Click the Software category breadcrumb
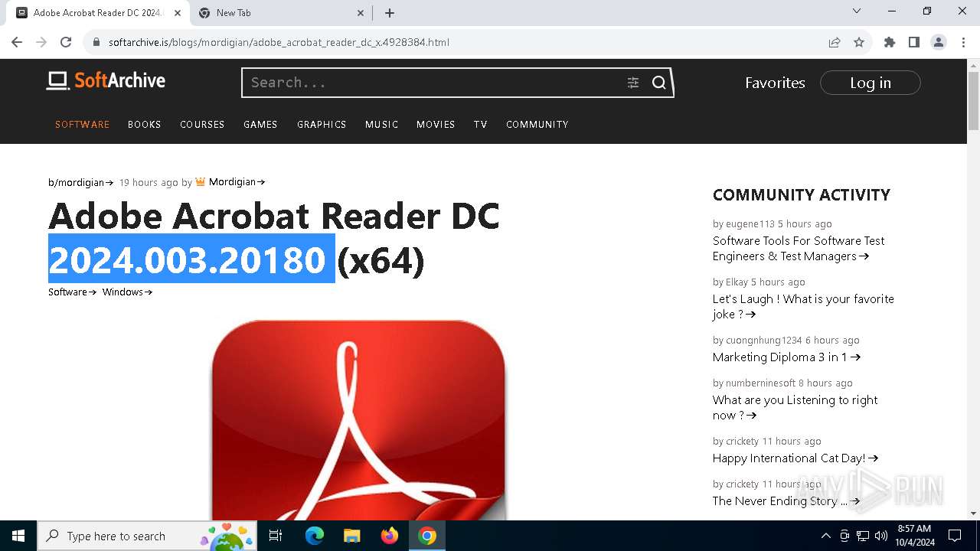Viewport: 980px width, 551px height. click(73, 292)
